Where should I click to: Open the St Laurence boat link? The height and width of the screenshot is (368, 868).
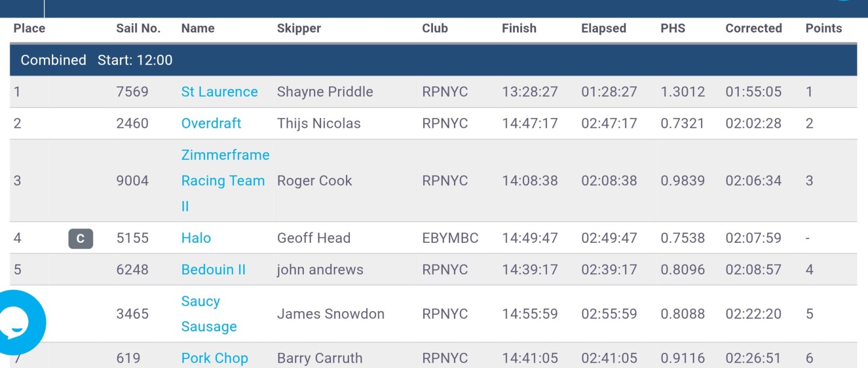pos(219,92)
